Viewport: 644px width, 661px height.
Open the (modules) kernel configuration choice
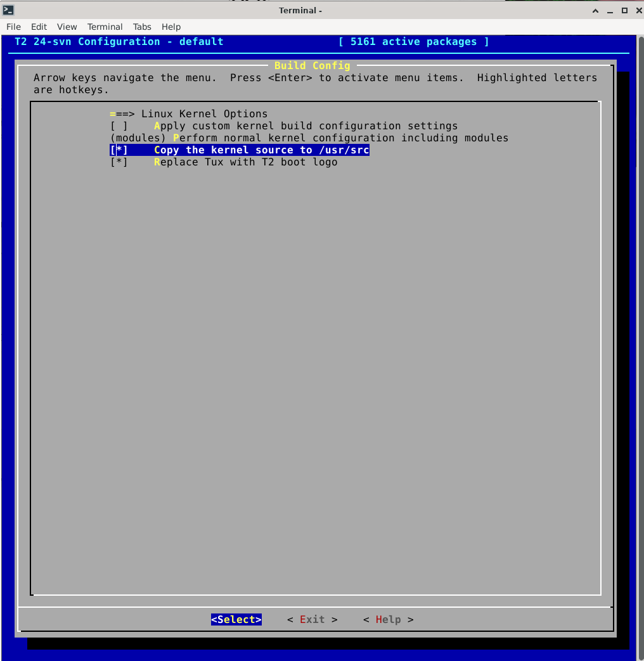[x=309, y=138]
